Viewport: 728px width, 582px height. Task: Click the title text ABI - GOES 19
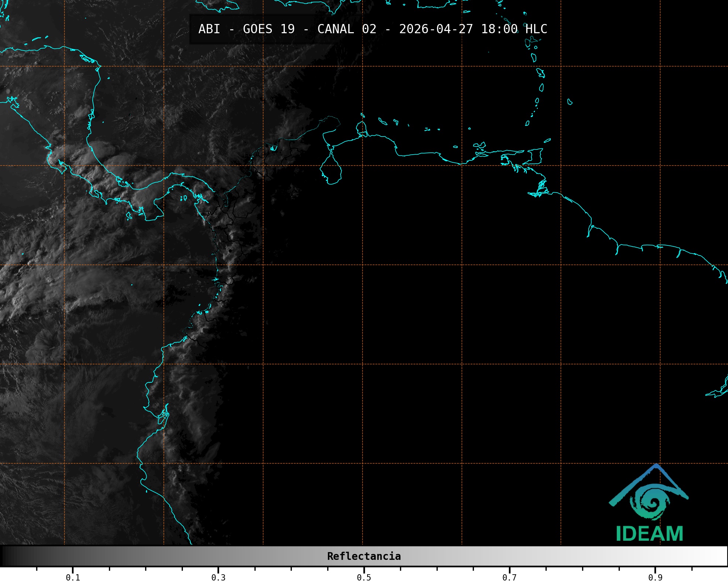(246, 29)
